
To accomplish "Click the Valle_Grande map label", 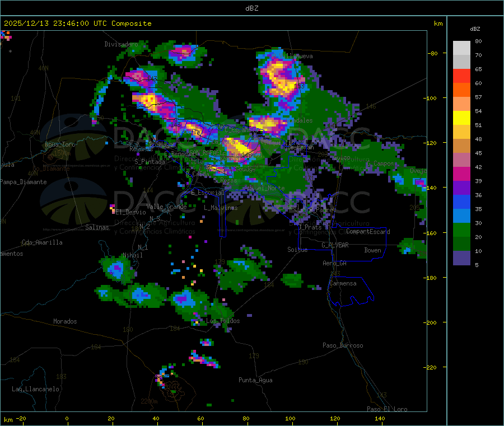I will tap(166, 207).
